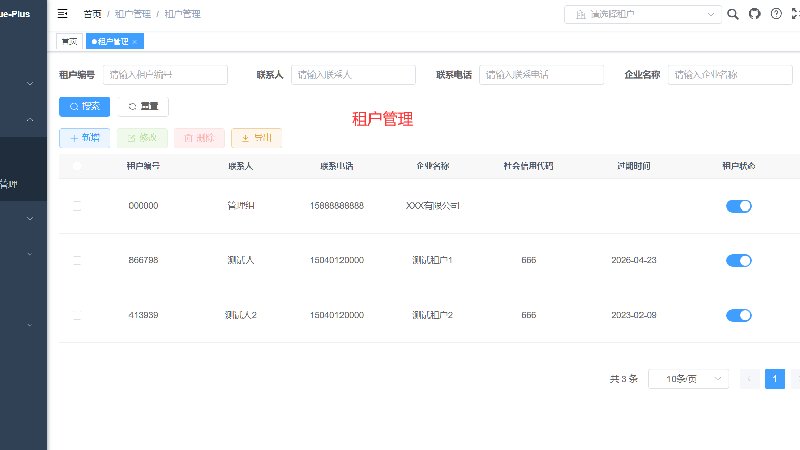Expand the sidebar menu chevron below the active item

pyautogui.click(x=30, y=218)
